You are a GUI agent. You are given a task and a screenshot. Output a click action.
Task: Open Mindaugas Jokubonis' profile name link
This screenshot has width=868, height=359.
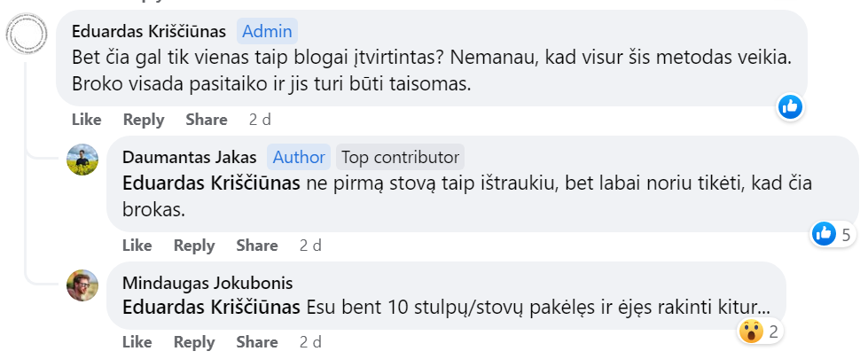(x=207, y=284)
